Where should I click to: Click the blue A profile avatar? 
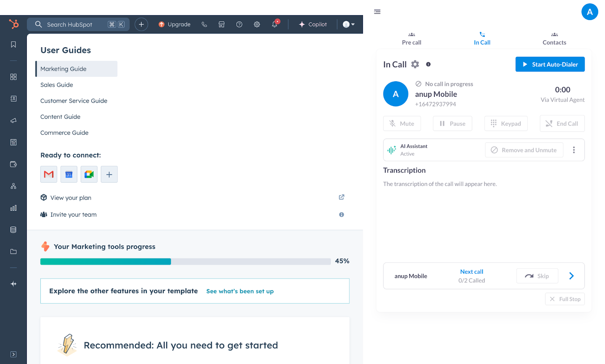[589, 12]
